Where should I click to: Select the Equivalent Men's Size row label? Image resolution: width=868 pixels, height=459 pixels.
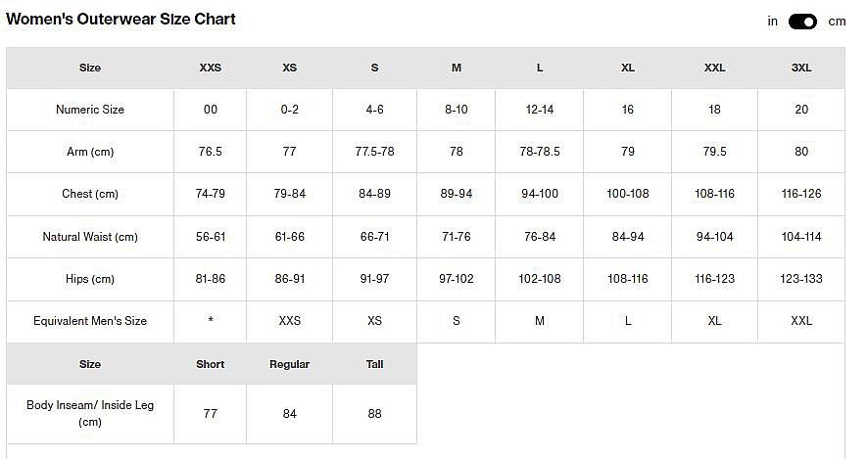click(x=90, y=321)
